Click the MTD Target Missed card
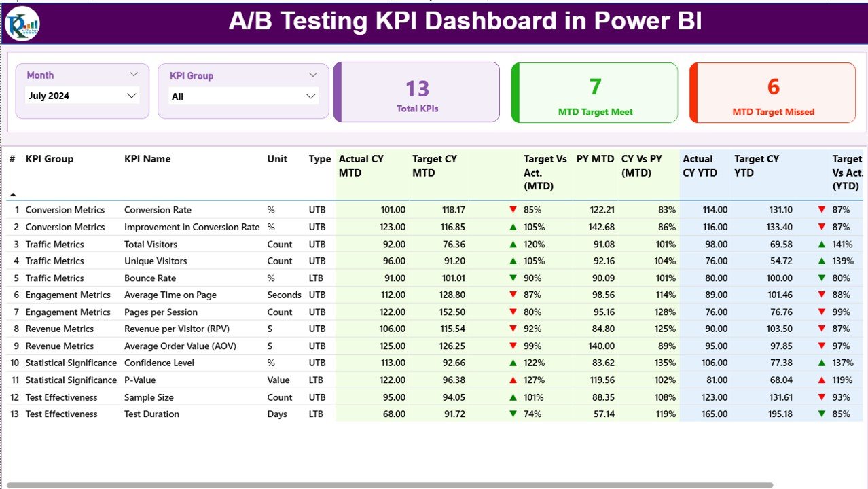 tap(772, 92)
